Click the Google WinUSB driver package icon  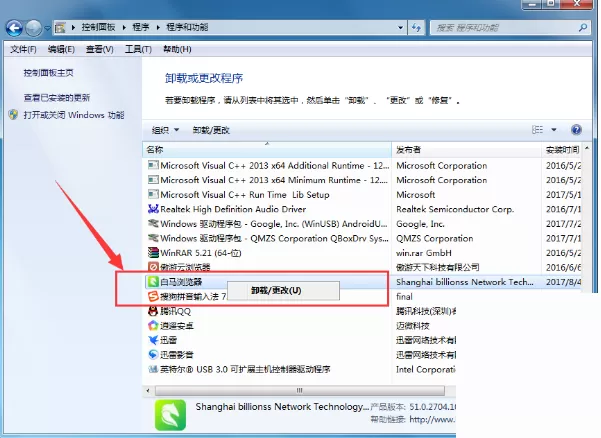153,223
